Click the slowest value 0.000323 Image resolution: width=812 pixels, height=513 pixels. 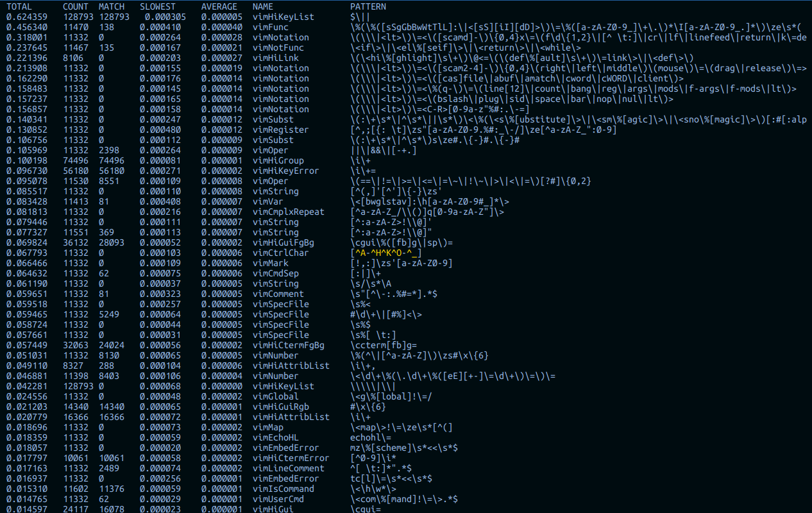(x=160, y=294)
